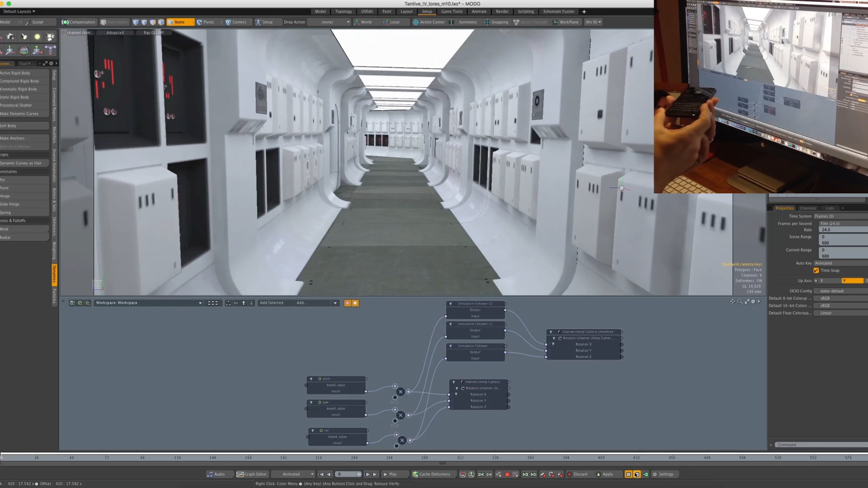The width and height of the screenshot is (868, 488).
Task: Click the Audio music note icon
Action: pyautogui.click(x=210, y=474)
